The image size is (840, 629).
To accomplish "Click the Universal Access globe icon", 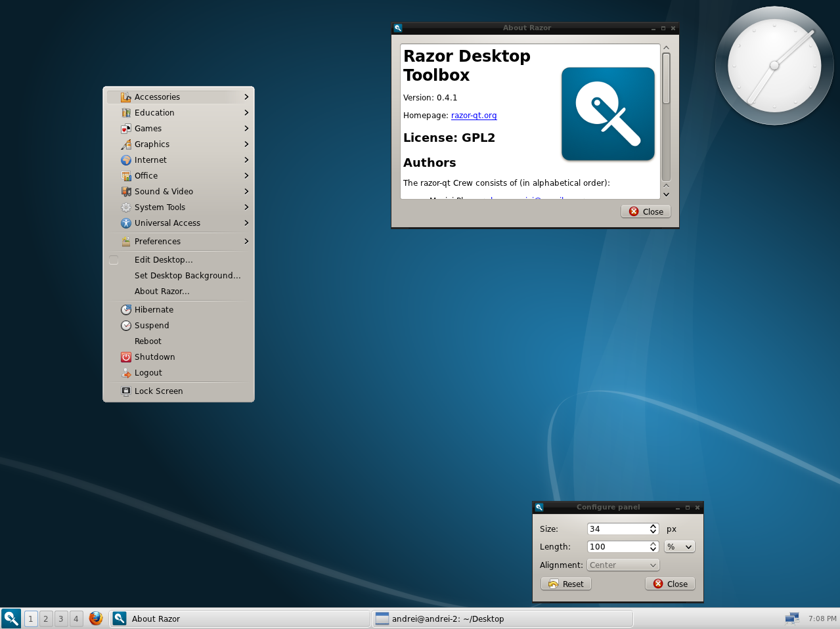I will point(125,223).
